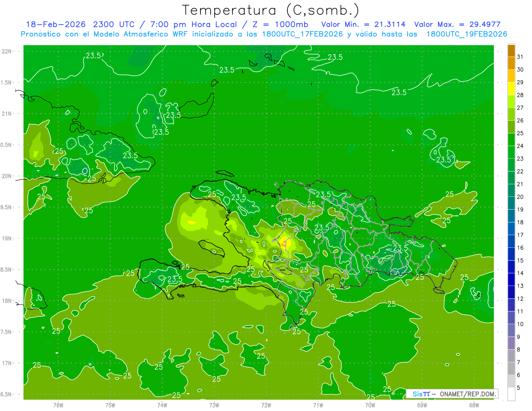Click the "73W" longitude label
This screenshot has height=411, width=532.
point(214,405)
